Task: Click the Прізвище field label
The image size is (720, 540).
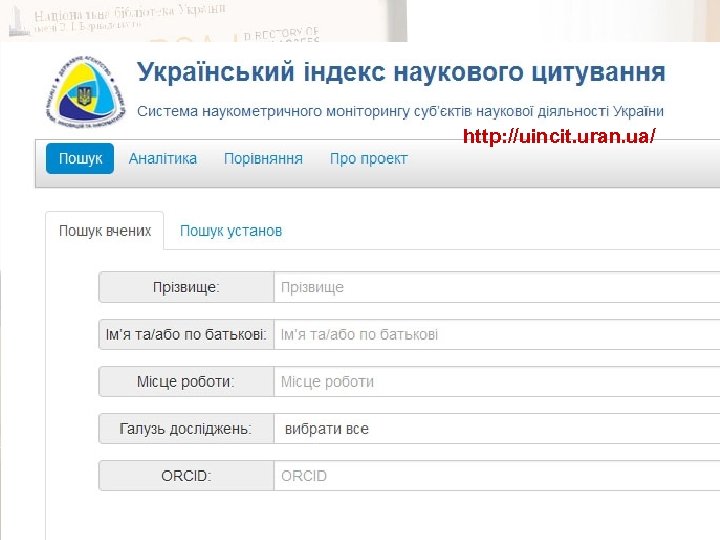Action: pyautogui.click(x=186, y=287)
